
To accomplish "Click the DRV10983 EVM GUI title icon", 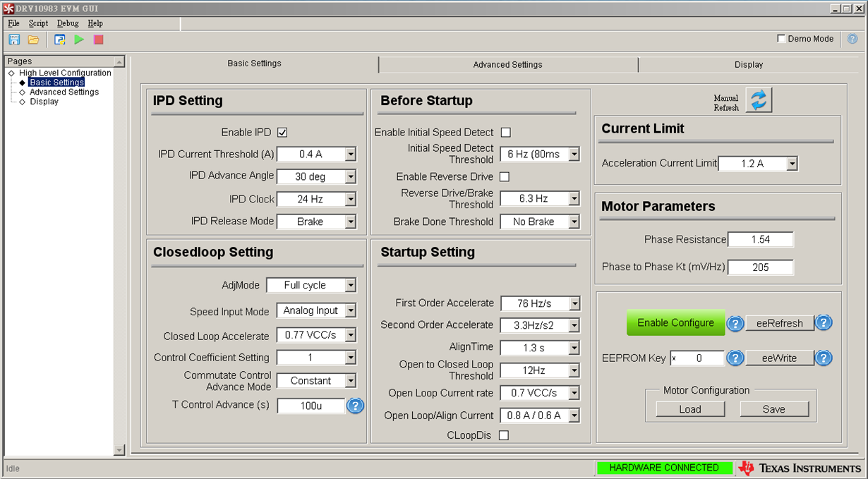I will click(8, 8).
